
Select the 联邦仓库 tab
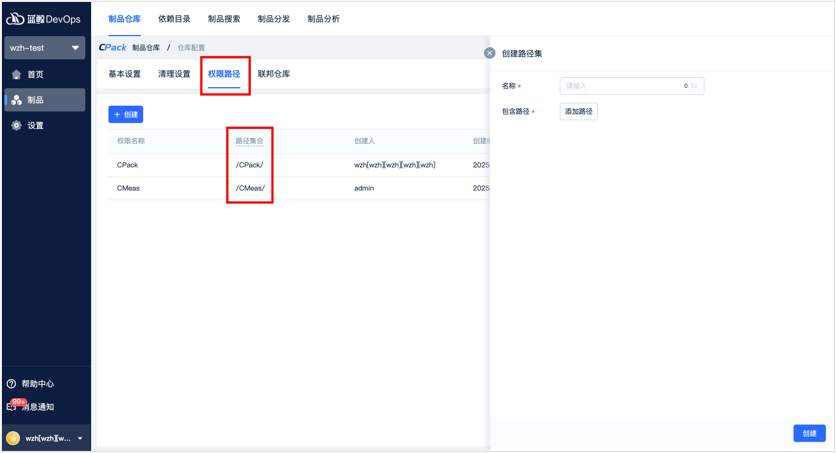[x=274, y=74]
